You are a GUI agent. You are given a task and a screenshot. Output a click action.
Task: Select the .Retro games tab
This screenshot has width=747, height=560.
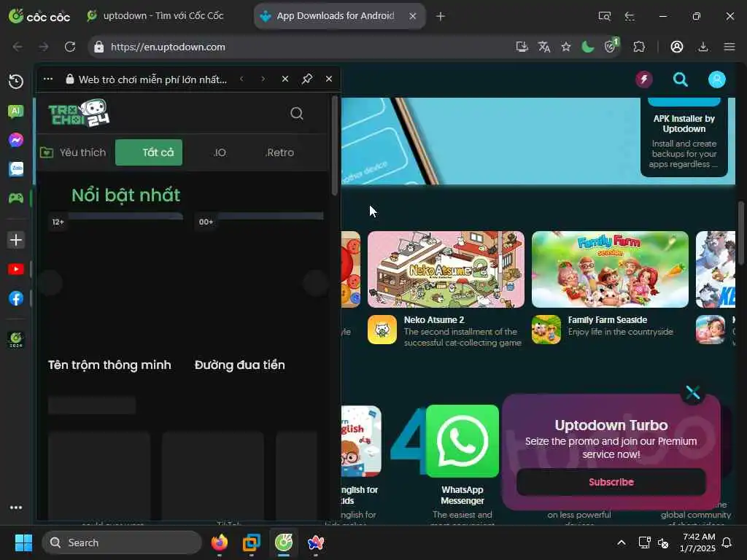click(x=279, y=152)
